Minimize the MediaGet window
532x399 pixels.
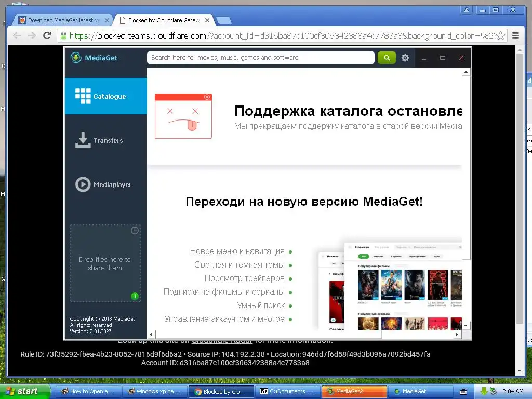tap(424, 58)
